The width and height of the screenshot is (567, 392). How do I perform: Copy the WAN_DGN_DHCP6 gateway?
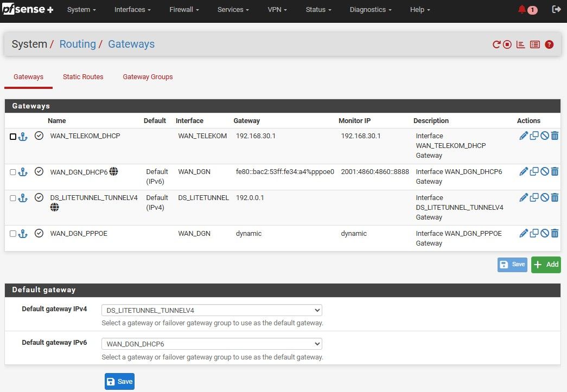tap(534, 172)
